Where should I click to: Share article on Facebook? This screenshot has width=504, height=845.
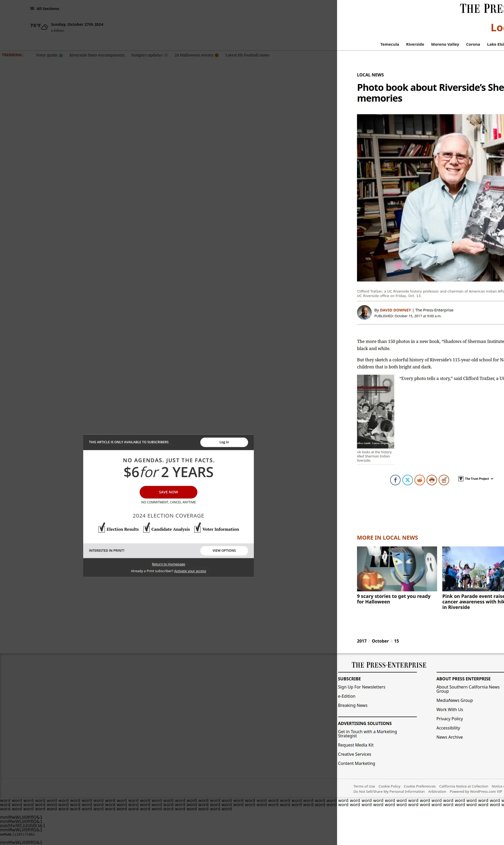tap(395, 480)
